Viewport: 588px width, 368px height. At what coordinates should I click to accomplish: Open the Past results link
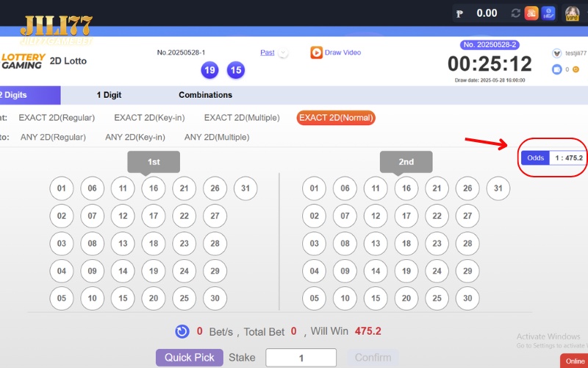268,52
